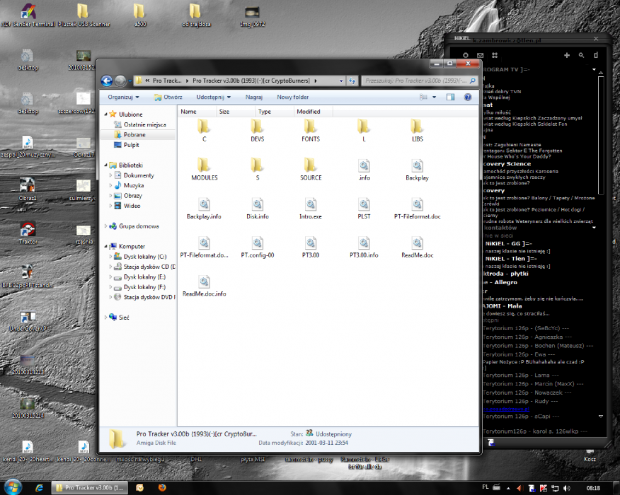This screenshot has width=620, height=495.
Task: Click the change view icon in toolbar
Action: (423, 97)
